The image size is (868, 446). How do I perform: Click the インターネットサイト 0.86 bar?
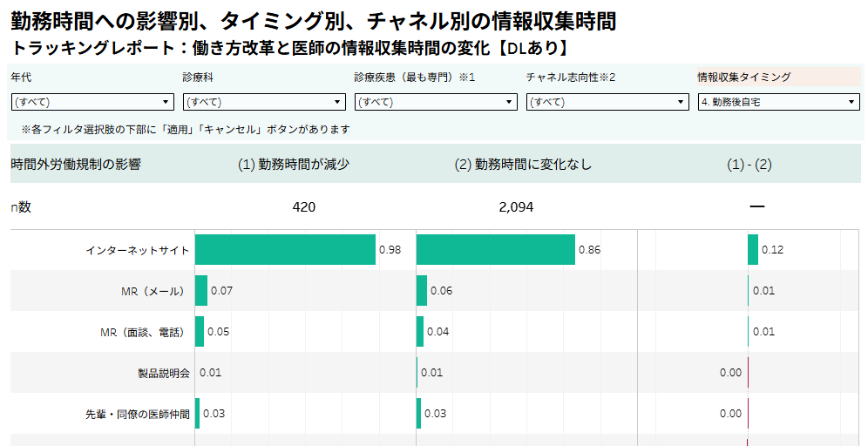(x=496, y=249)
